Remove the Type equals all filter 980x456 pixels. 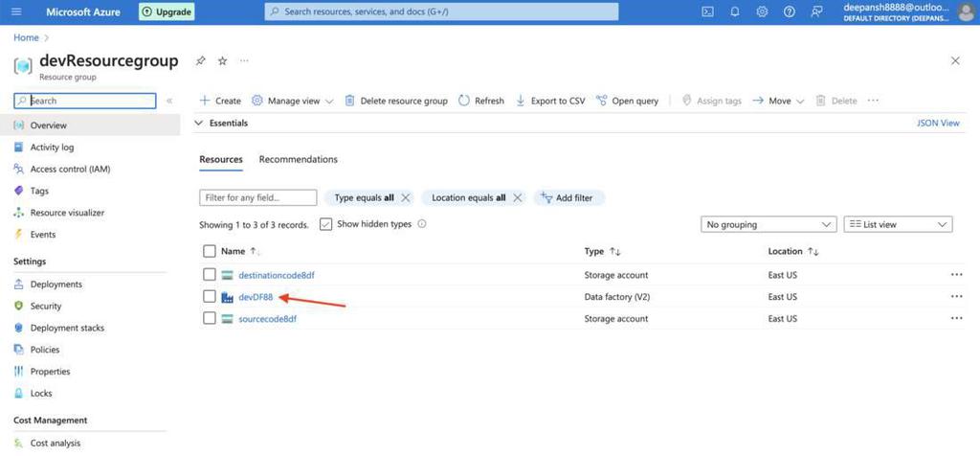pyautogui.click(x=406, y=197)
